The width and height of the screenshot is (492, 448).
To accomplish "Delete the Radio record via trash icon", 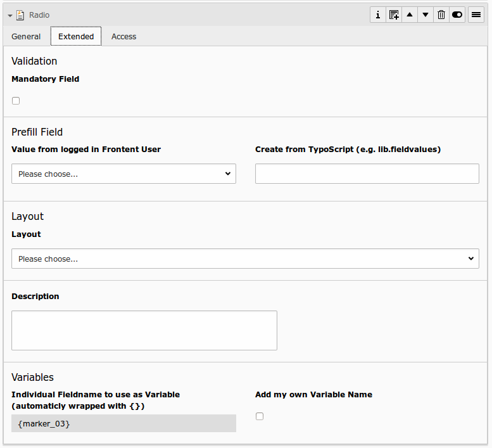I will (x=441, y=15).
